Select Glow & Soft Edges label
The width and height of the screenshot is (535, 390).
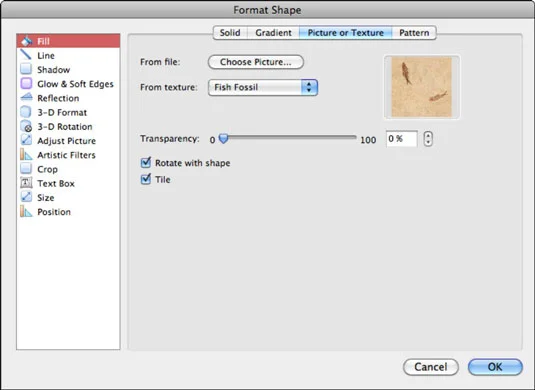click(x=75, y=84)
